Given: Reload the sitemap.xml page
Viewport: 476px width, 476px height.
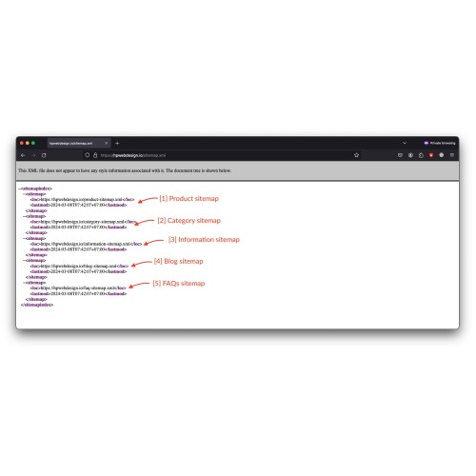Looking at the screenshot, I should tap(44, 155).
